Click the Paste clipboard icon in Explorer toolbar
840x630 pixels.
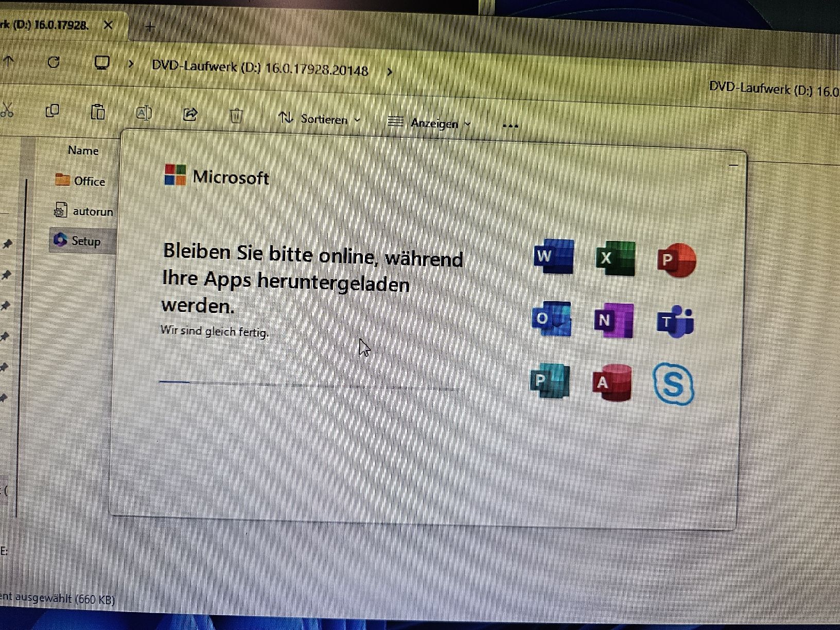98,112
